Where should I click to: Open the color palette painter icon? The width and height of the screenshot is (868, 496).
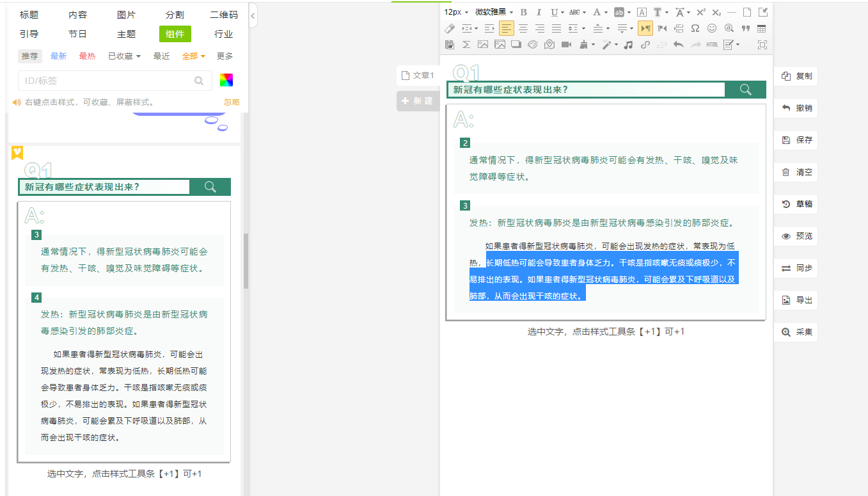[533, 44]
